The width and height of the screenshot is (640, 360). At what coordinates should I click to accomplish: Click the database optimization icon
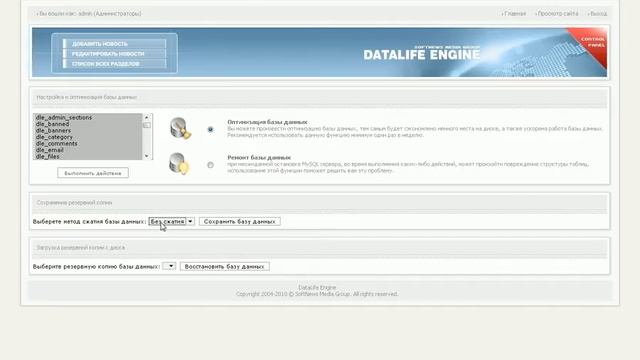point(180,128)
